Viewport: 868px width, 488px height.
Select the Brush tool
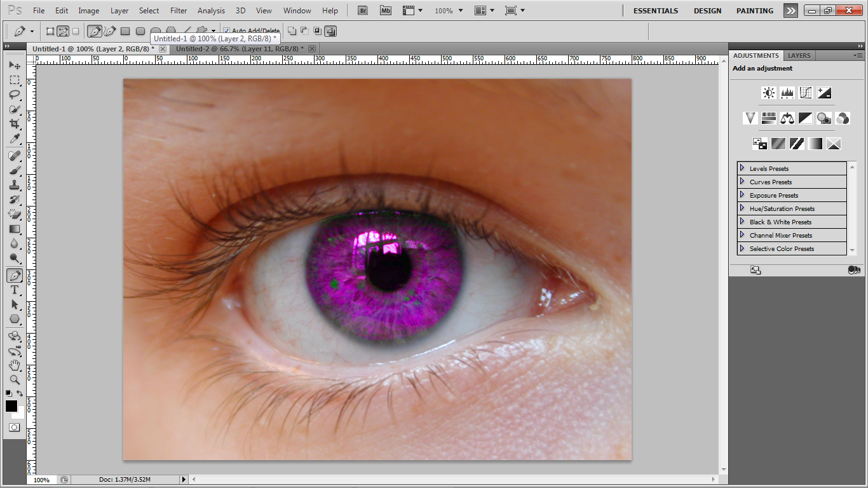pyautogui.click(x=14, y=170)
